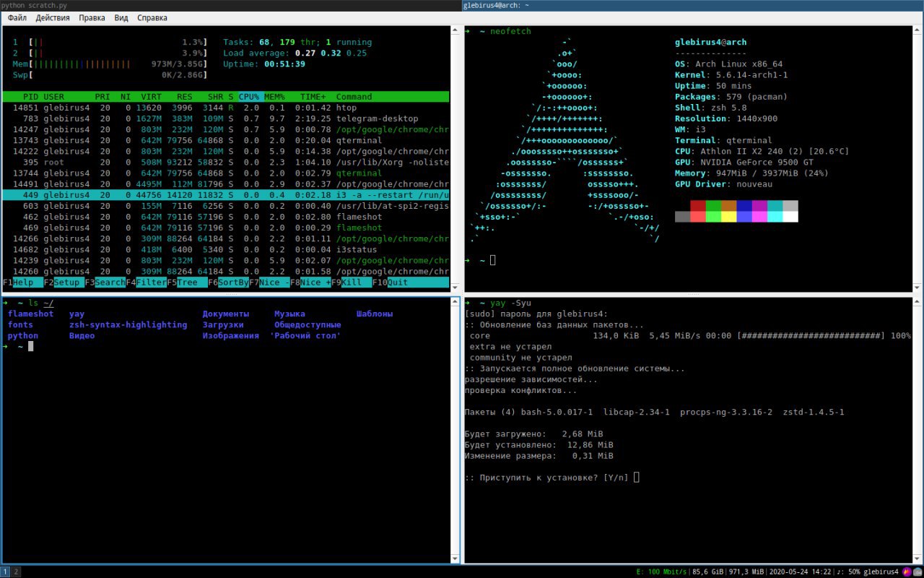The height and width of the screenshot is (578, 924).
Task: Click the white swatch in neofetch palette
Action: point(790,217)
